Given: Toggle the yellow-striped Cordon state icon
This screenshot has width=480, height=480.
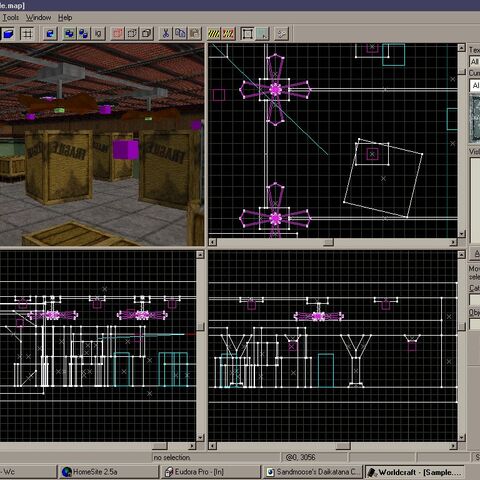Looking at the screenshot, I should coord(214,33).
